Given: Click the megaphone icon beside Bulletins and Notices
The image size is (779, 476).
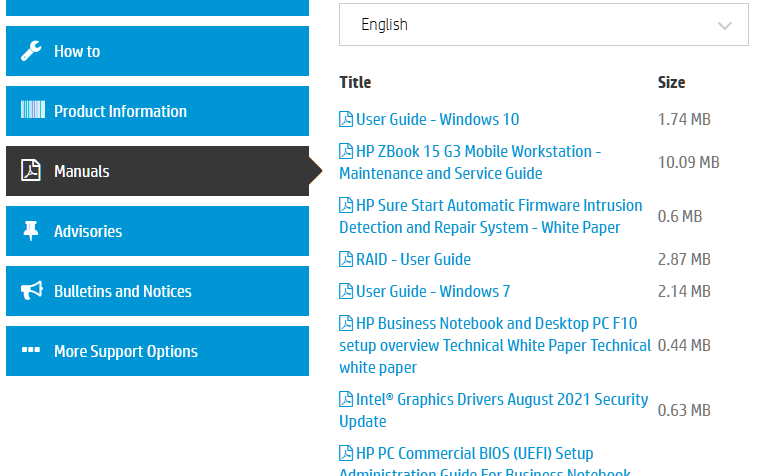Looking at the screenshot, I should pos(32,291).
